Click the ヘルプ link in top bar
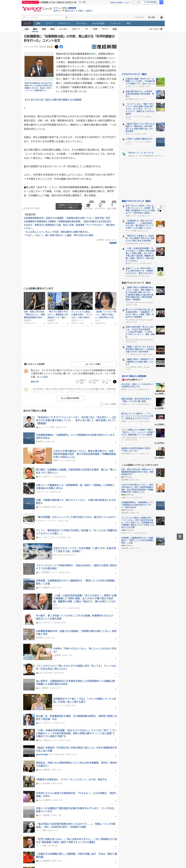The height and width of the screenshot is (868, 186). coord(127,2)
